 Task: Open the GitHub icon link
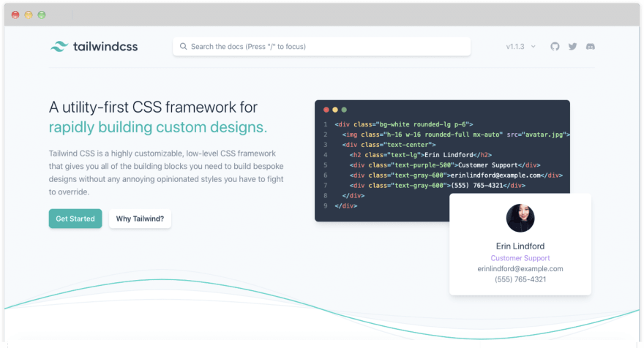(555, 46)
